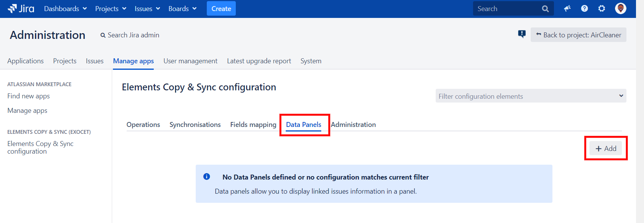This screenshot has width=644, height=223.
Task: Open Find new apps in sidebar
Action: click(x=29, y=96)
